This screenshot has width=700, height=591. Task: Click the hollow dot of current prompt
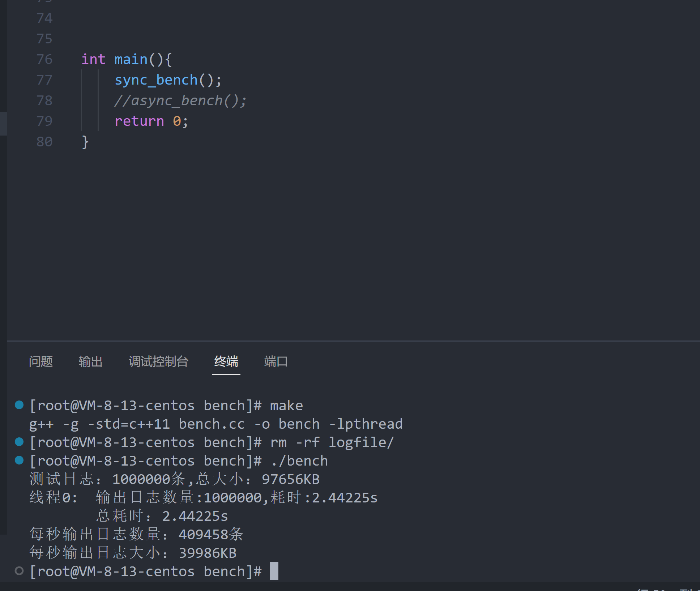[x=19, y=571]
